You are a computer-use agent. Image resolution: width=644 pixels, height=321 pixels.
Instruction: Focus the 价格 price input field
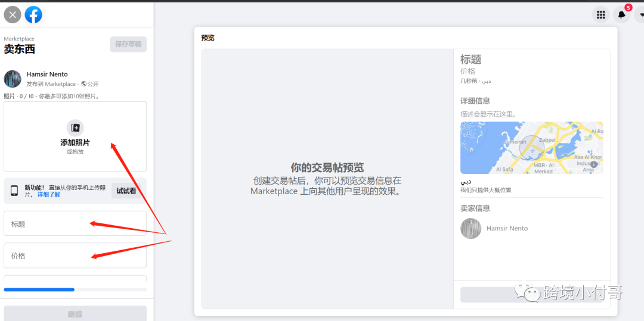pyautogui.click(x=75, y=255)
